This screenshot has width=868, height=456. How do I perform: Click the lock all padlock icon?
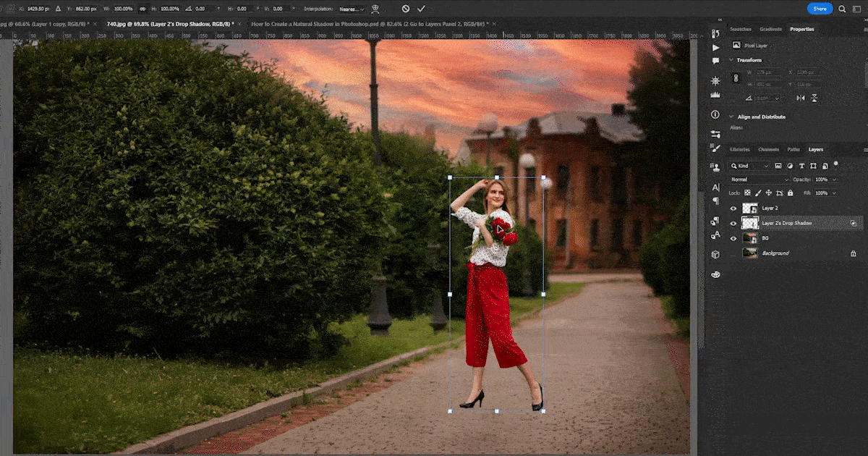click(x=789, y=193)
